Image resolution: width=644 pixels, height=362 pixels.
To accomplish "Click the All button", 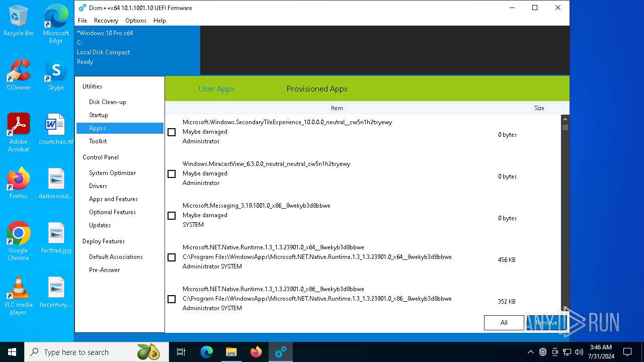I will [504, 323].
